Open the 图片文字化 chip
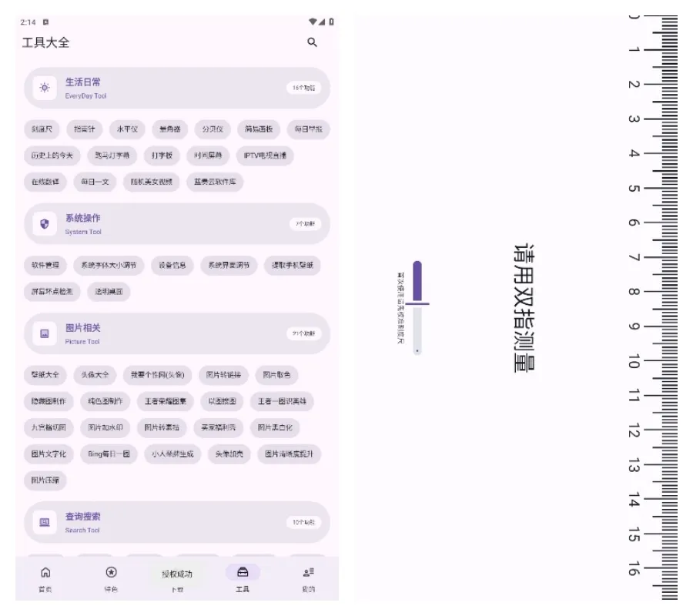The image size is (693, 616). pos(49,454)
